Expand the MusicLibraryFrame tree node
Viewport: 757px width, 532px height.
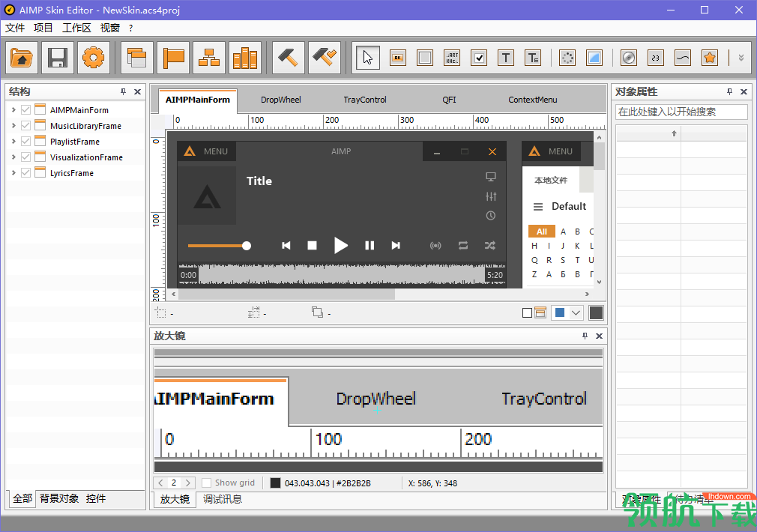coord(13,126)
